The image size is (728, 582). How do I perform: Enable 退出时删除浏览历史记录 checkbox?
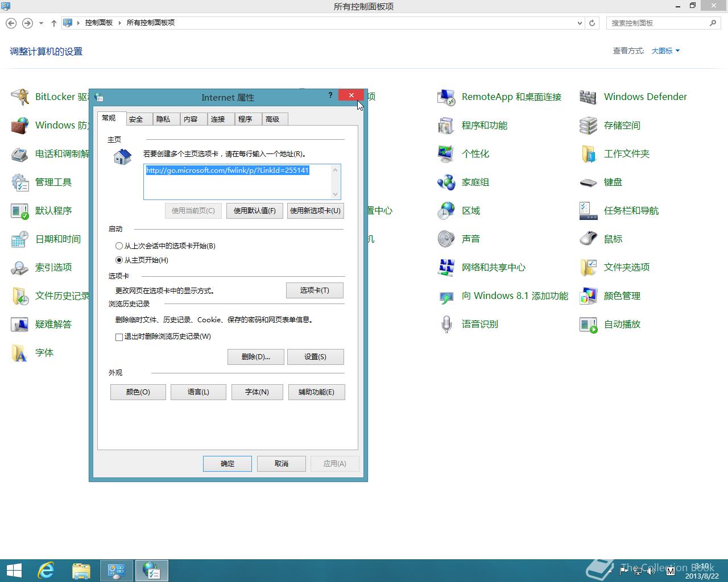119,337
